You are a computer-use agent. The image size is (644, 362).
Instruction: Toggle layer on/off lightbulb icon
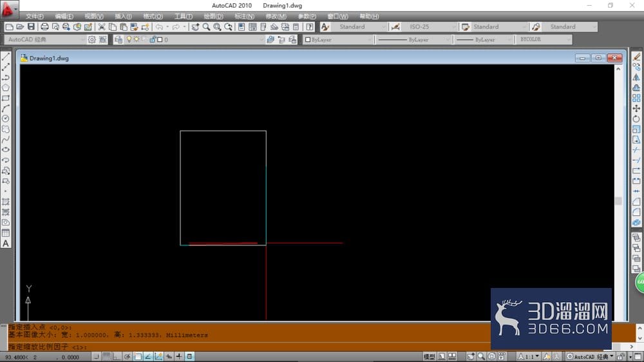129,39
